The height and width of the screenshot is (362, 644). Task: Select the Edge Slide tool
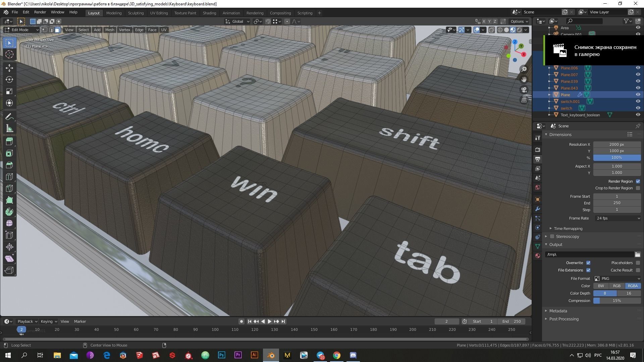(9, 235)
